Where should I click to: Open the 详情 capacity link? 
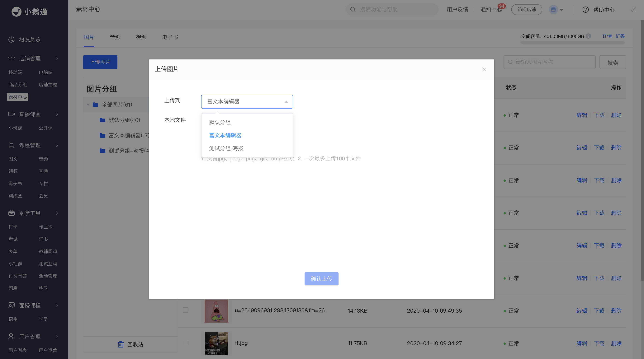coord(607,36)
